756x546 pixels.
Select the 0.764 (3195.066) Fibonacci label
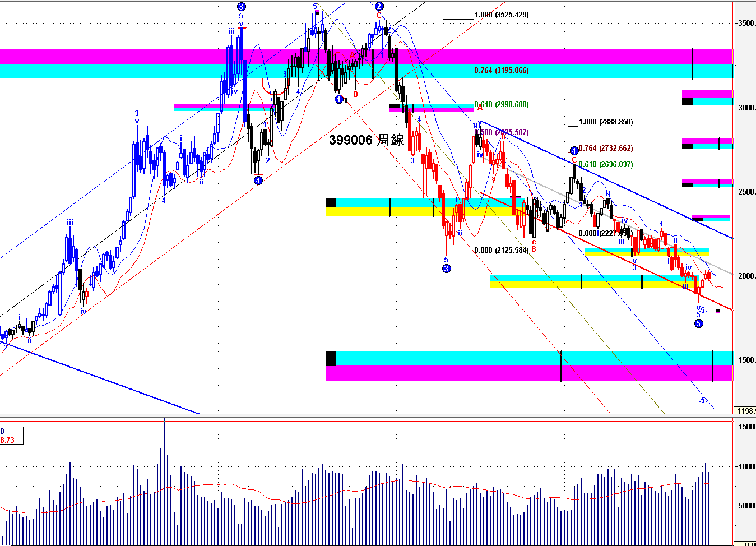click(x=502, y=70)
